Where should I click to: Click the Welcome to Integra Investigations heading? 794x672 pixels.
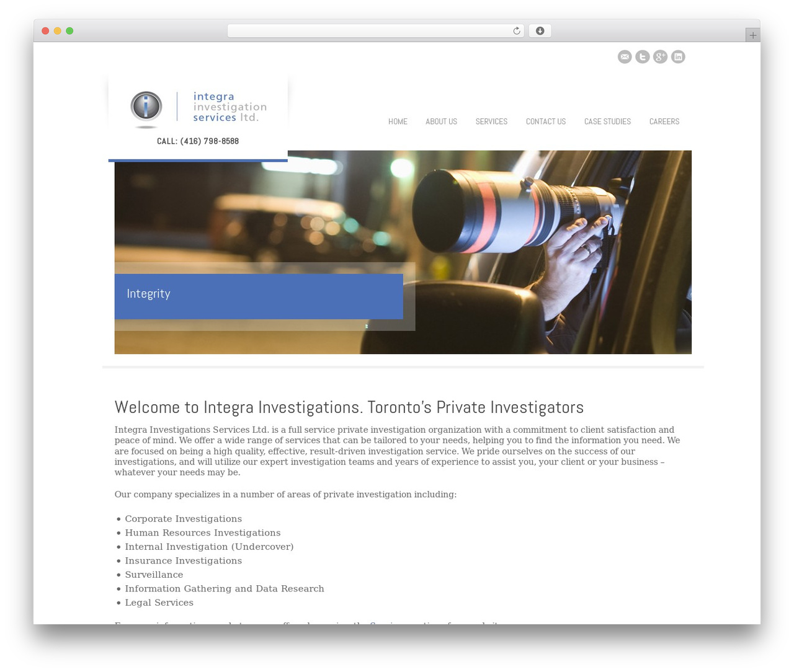349,407
